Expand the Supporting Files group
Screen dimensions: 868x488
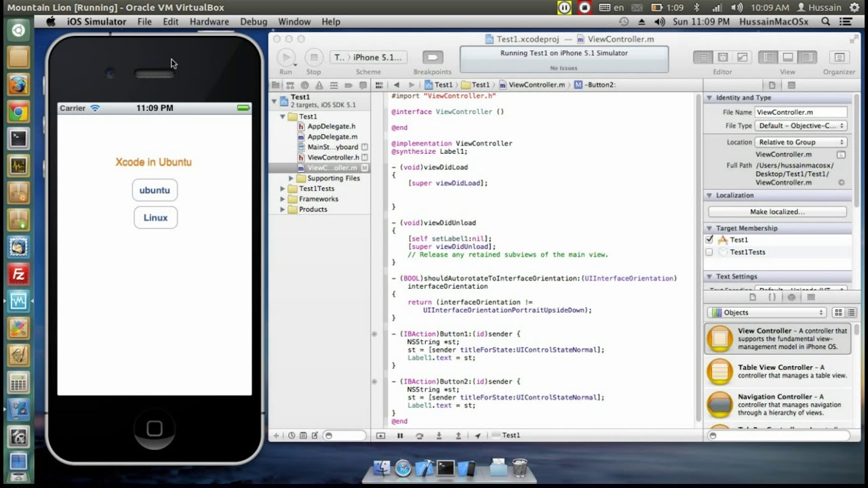292,178
